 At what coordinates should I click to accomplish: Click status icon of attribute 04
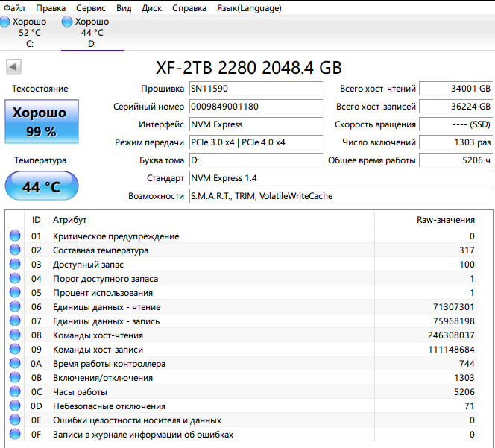(x=15, y=278)
